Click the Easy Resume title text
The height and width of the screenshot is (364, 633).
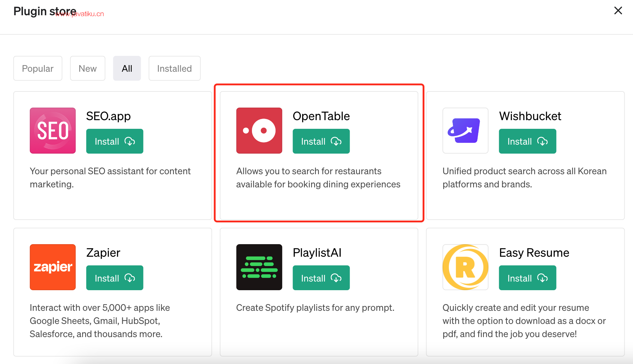pos(534,253)
